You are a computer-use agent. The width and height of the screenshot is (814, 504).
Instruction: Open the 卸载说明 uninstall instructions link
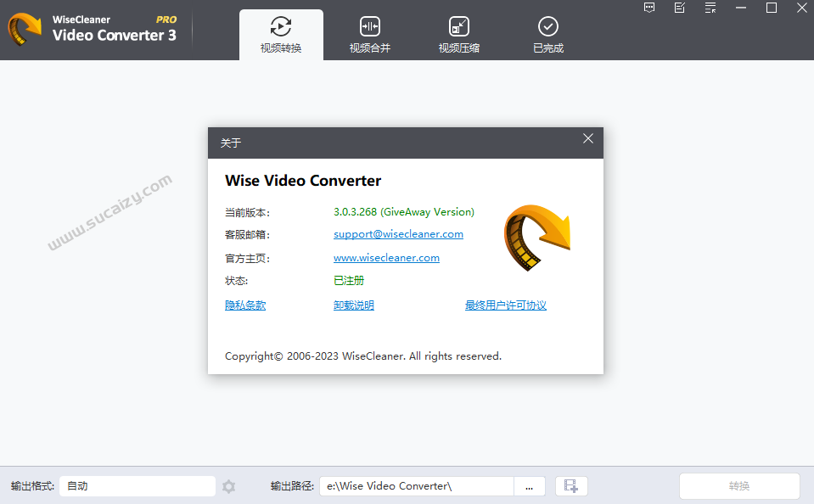[x=354, y=305]
